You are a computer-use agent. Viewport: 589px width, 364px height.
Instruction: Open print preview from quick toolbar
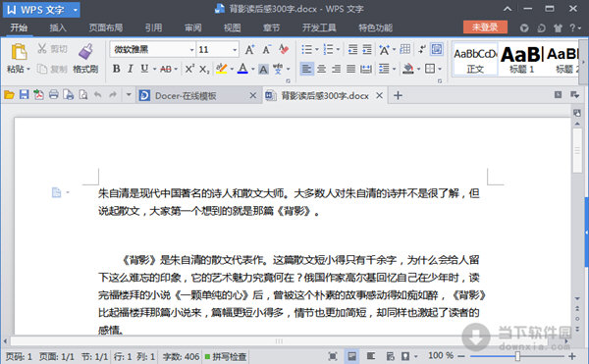[83, 95]
